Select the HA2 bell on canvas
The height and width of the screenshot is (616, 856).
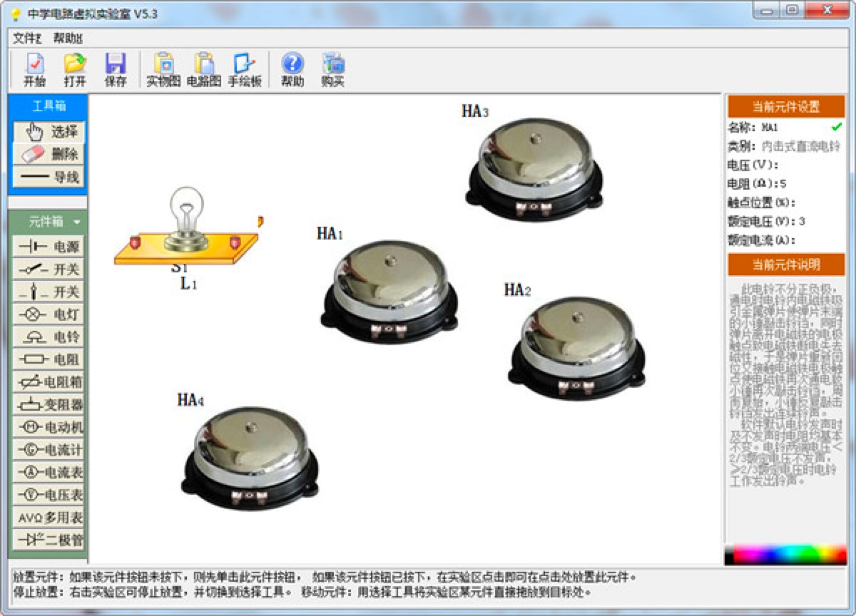point(576,348)
